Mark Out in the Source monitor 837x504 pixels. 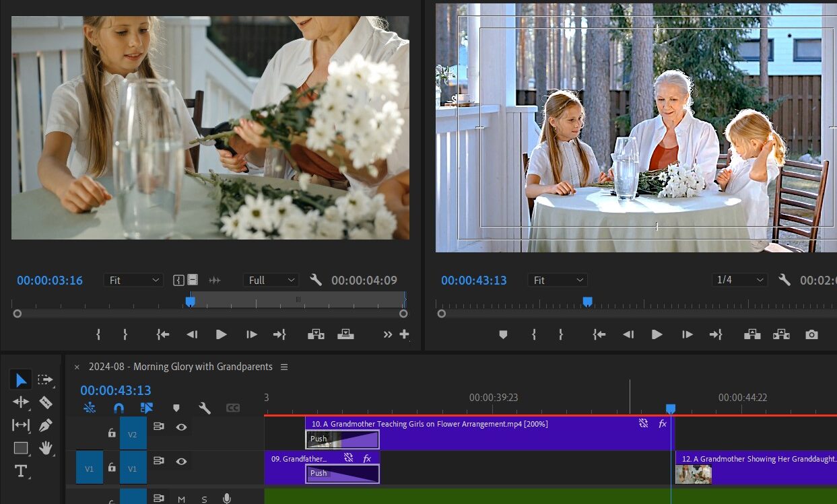click(x=125, y=334)
